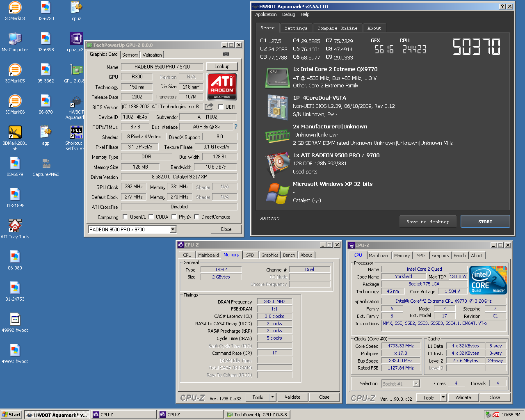Click the GPU-Z Name field
525x420 pixels.
pyautogui.click(x=162, y=66)
